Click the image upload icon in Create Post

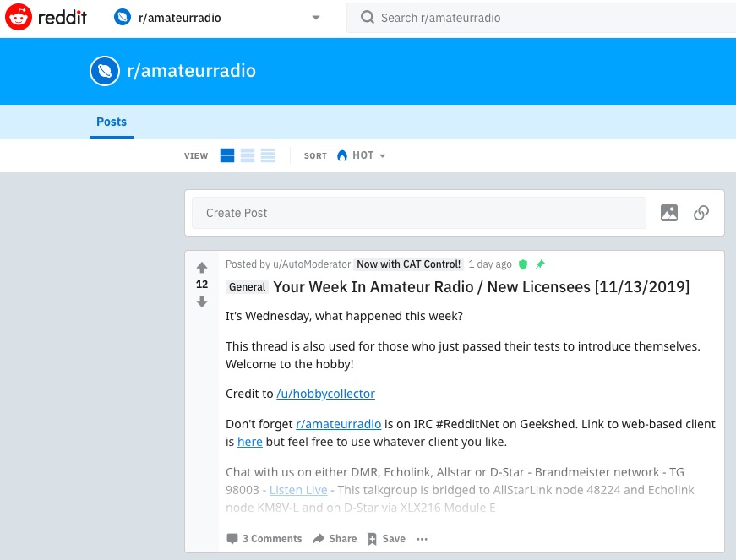click(x=669, y=213)
